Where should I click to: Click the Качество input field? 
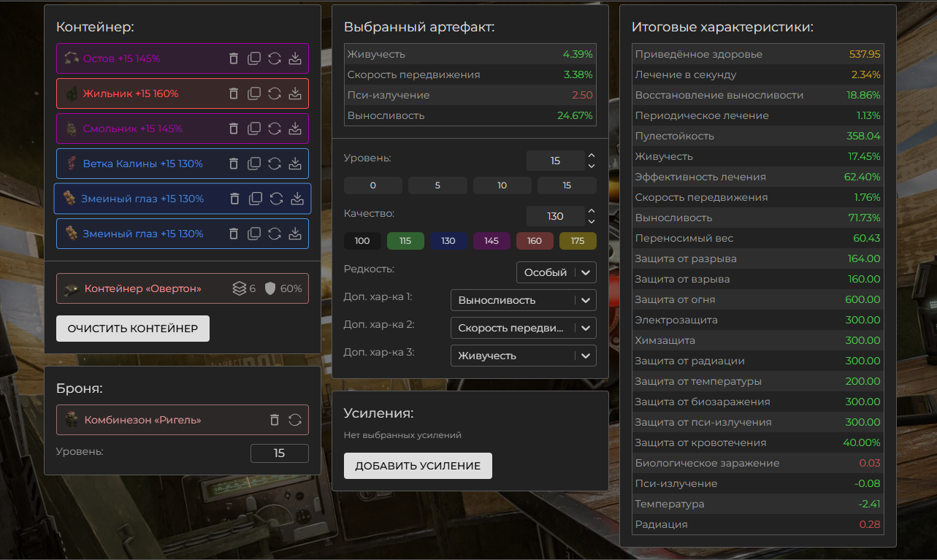(x=556, y=216)
